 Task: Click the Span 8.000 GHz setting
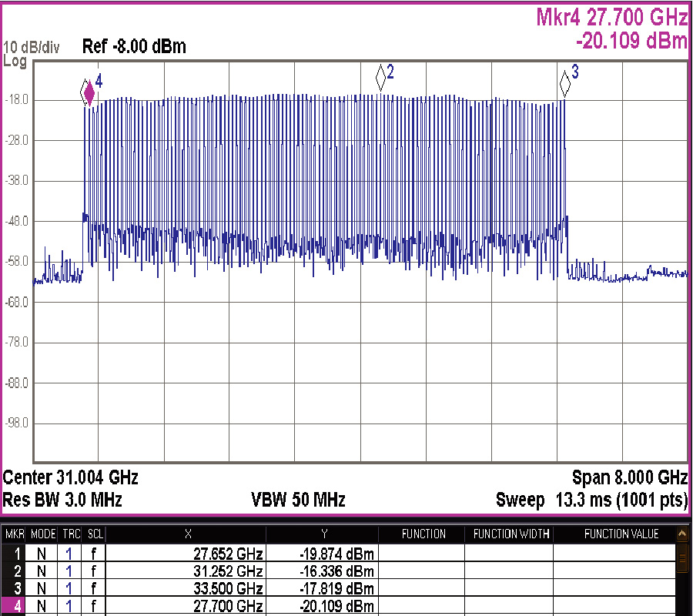[x=629, y=477]
